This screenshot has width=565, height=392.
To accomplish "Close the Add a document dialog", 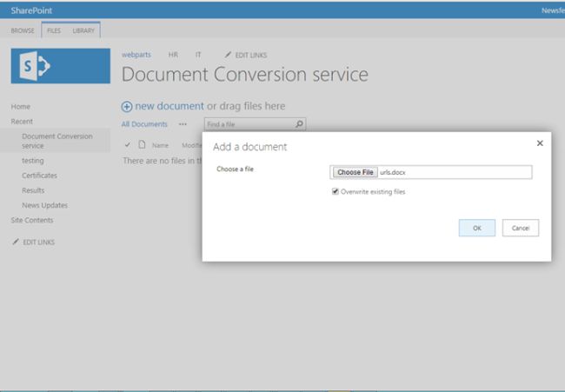I will pos(540,143).
